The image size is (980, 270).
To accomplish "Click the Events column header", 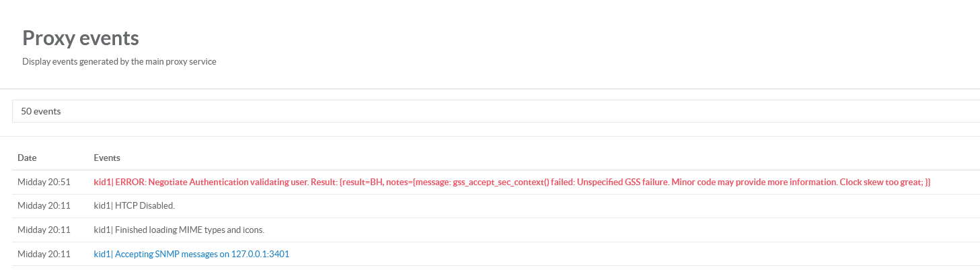I will (x=107, y=158).
